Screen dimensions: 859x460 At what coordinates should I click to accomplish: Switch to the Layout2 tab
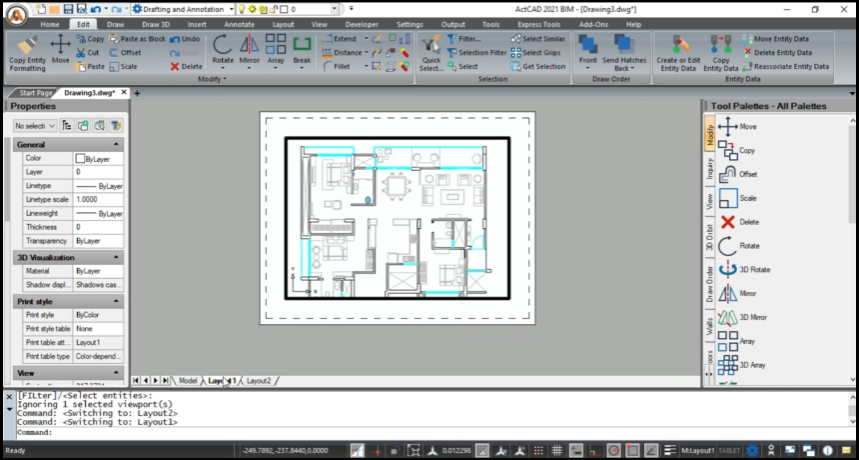(x=259, y=381)
